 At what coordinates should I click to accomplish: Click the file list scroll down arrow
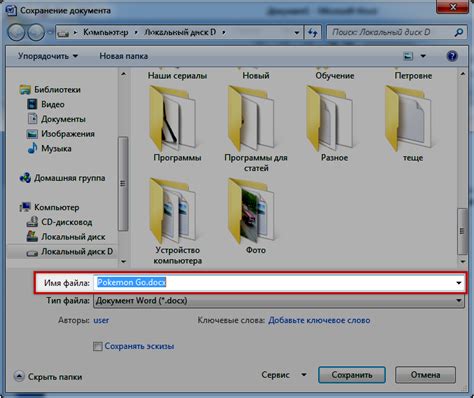pyautogui.click(x=462, y=262)
